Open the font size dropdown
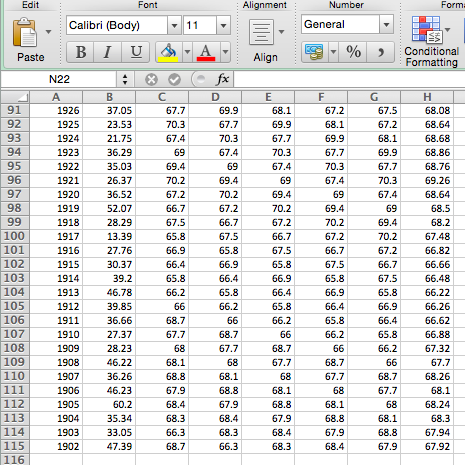This screenshot has height=465, width=465. click(223, 25)
